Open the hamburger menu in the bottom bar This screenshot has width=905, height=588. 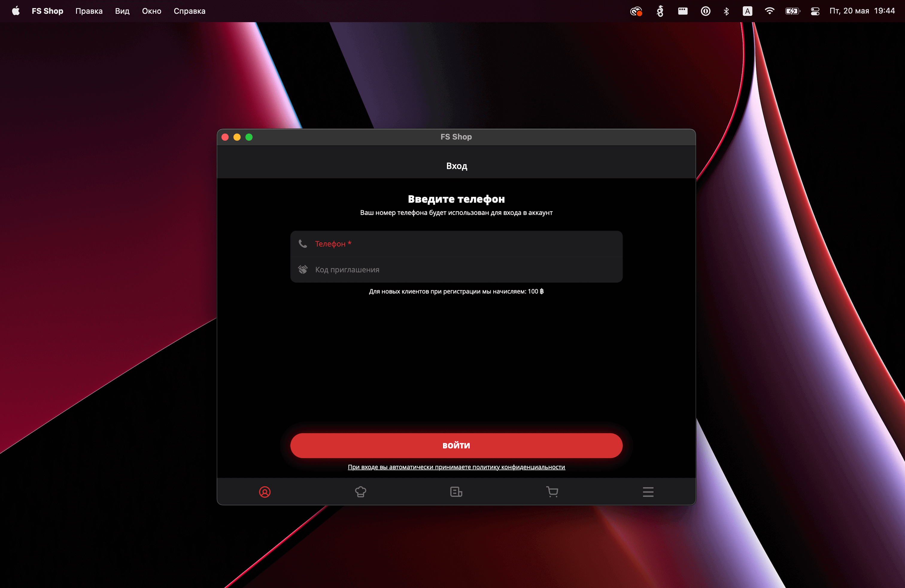click(648, 492)
